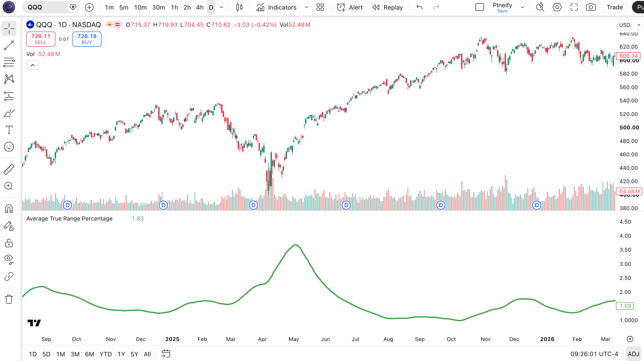Select the brush drawing tool

point(9,113)
